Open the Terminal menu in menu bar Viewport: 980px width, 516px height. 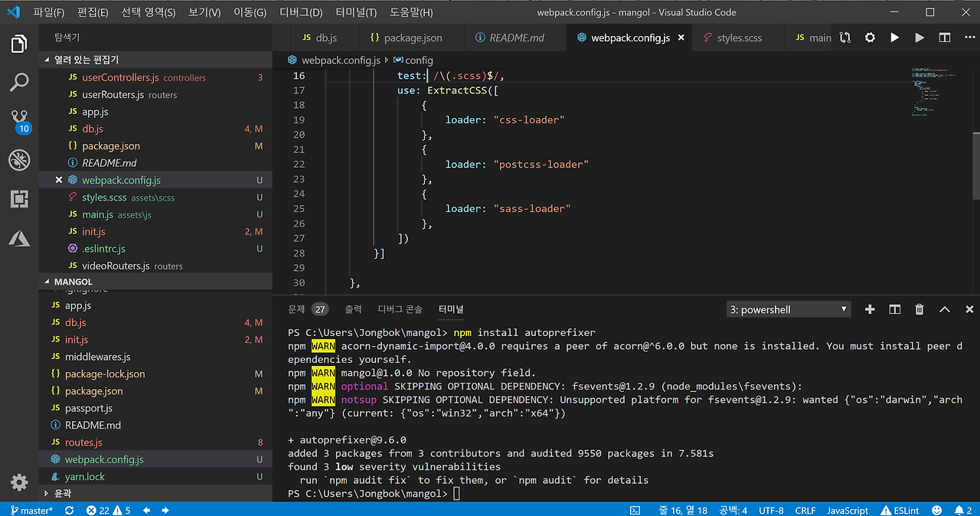[357, 12]
